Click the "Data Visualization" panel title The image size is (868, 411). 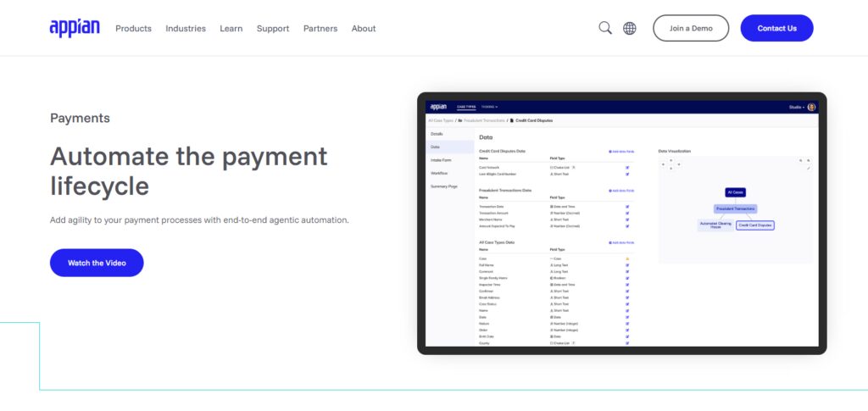coord(674,151)
